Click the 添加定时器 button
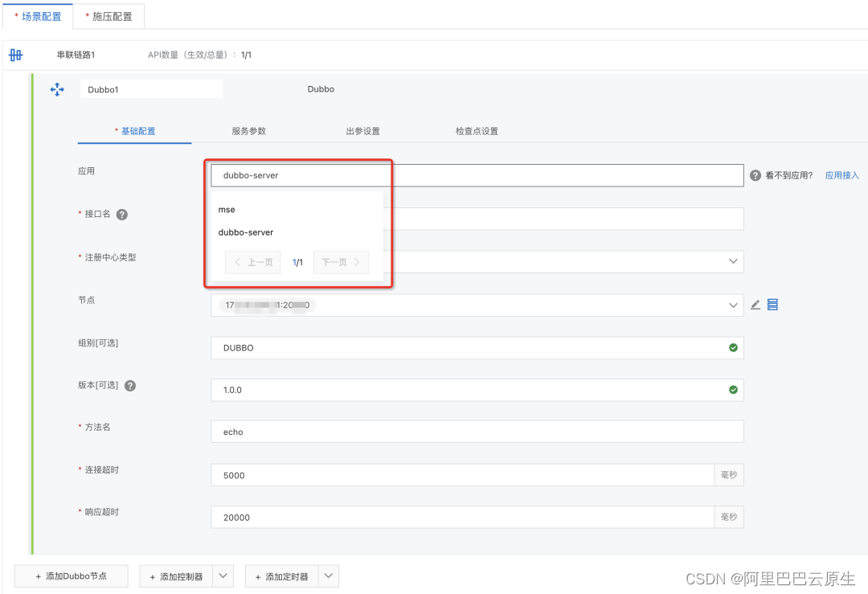868x594 pixels. point(282,576)
